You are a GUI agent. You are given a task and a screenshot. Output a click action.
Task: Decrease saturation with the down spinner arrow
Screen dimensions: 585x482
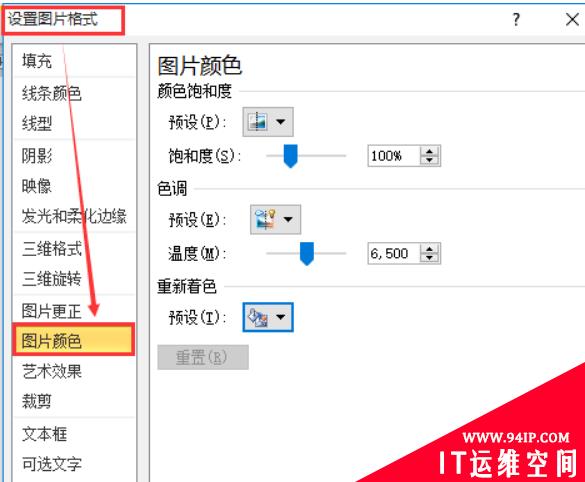tap(430, 160)
